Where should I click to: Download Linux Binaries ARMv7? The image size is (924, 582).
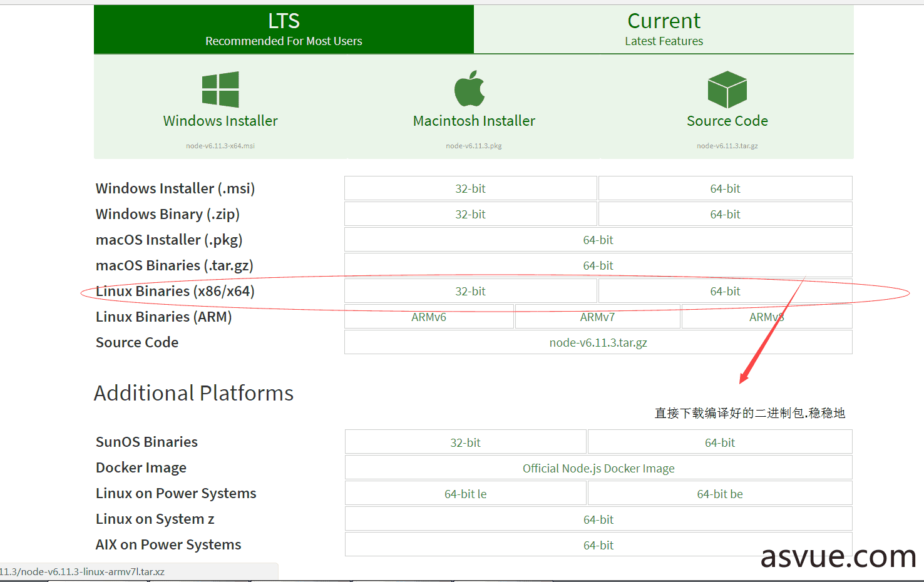[597, 317]
